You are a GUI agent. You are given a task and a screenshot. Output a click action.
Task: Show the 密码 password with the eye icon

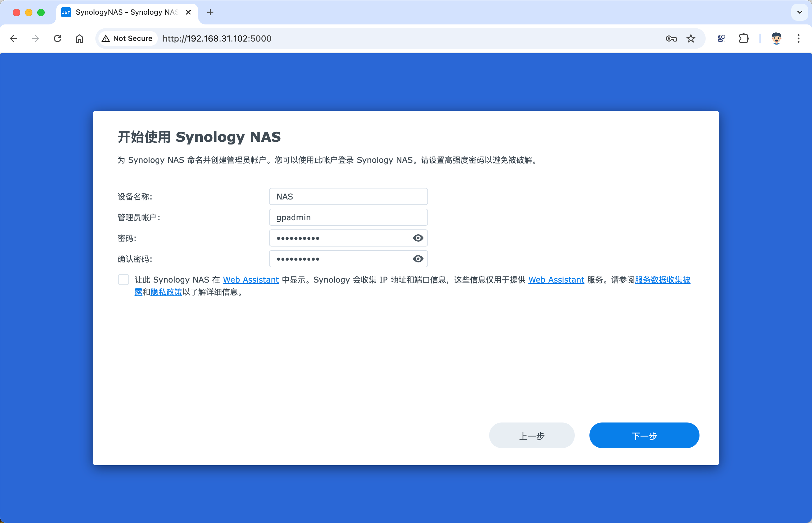418,238
